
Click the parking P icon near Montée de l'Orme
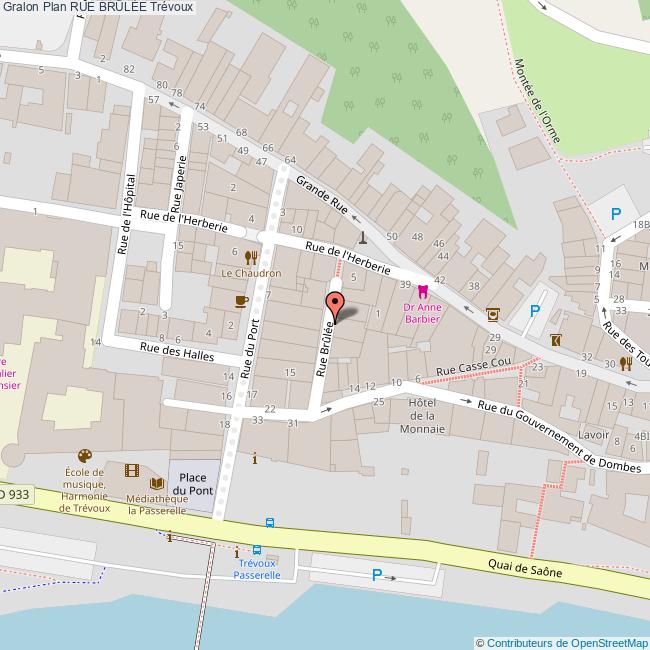point(616,214)
